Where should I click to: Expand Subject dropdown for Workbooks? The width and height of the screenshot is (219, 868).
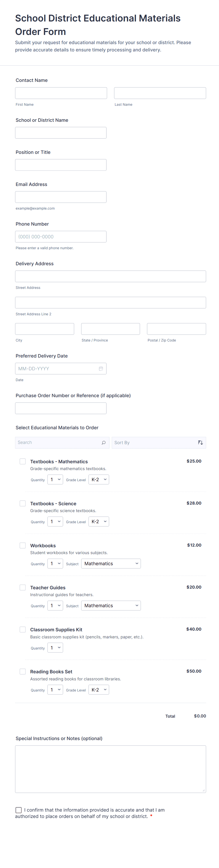[x=111, y=563]
